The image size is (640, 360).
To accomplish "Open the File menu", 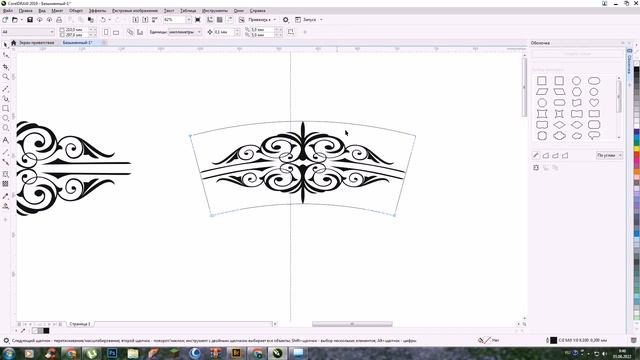I will point(8,11).
